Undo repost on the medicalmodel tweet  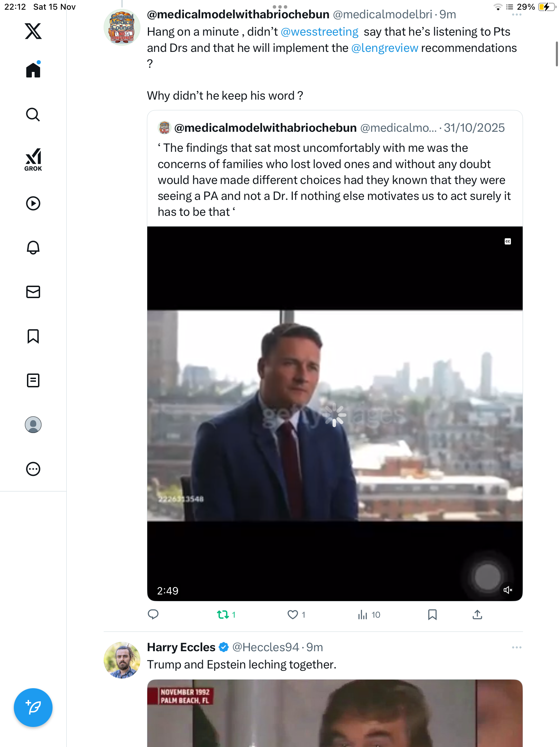[x=223, y=615]
